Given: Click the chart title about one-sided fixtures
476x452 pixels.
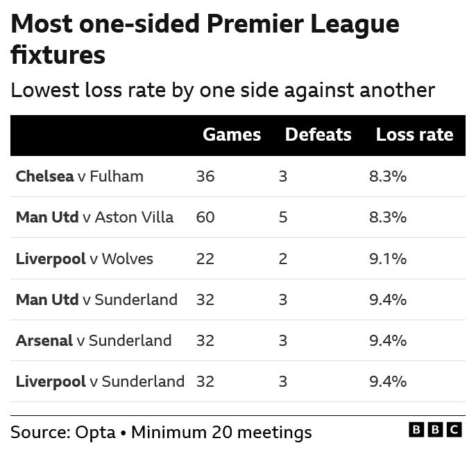Looking at the screenshot, I should [x=205, y=39].
